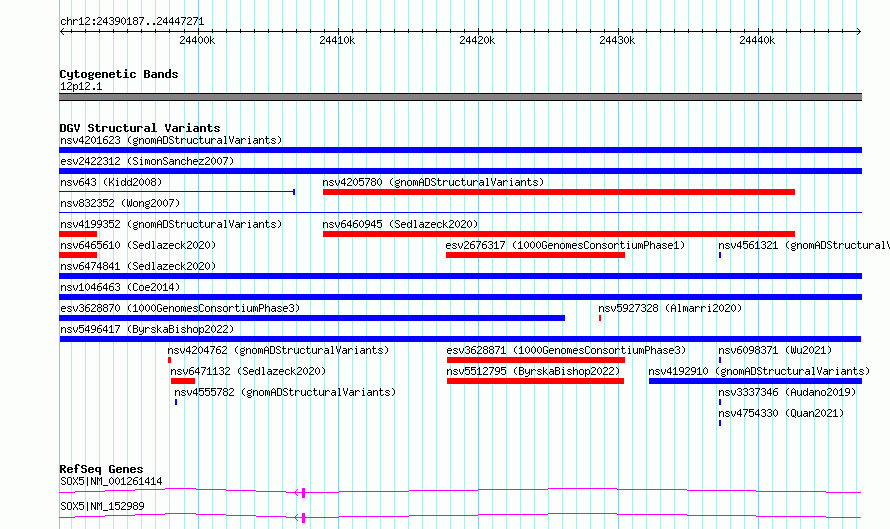
Task: Click the nsv4201623 gnomADStructuralVariants label
Action: 171,140
